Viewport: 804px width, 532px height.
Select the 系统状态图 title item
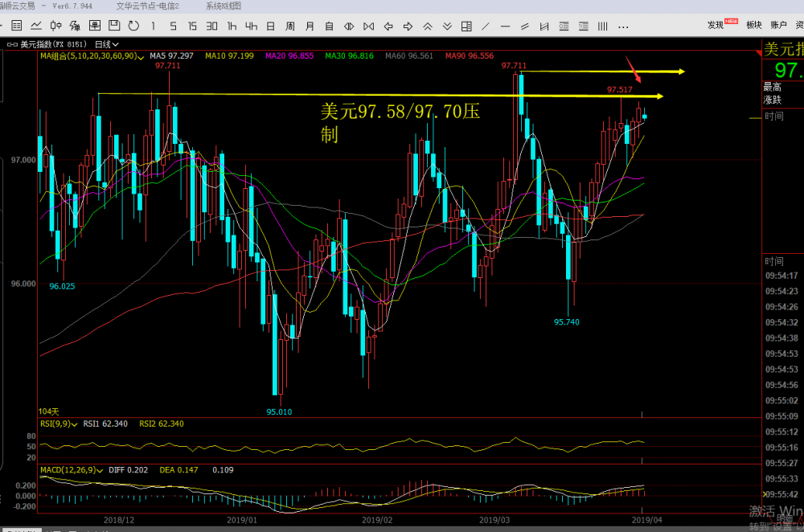pyautogui.click(x=223, y=6)
